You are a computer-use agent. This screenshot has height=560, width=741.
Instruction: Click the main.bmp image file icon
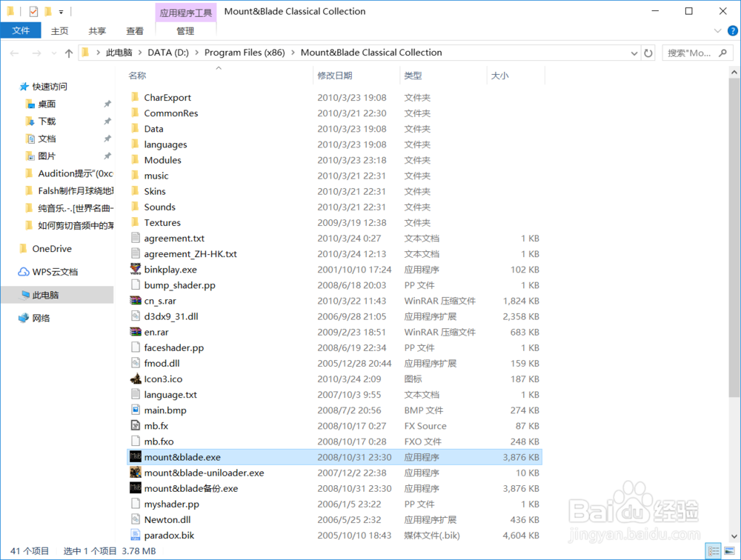pos(136,410)
